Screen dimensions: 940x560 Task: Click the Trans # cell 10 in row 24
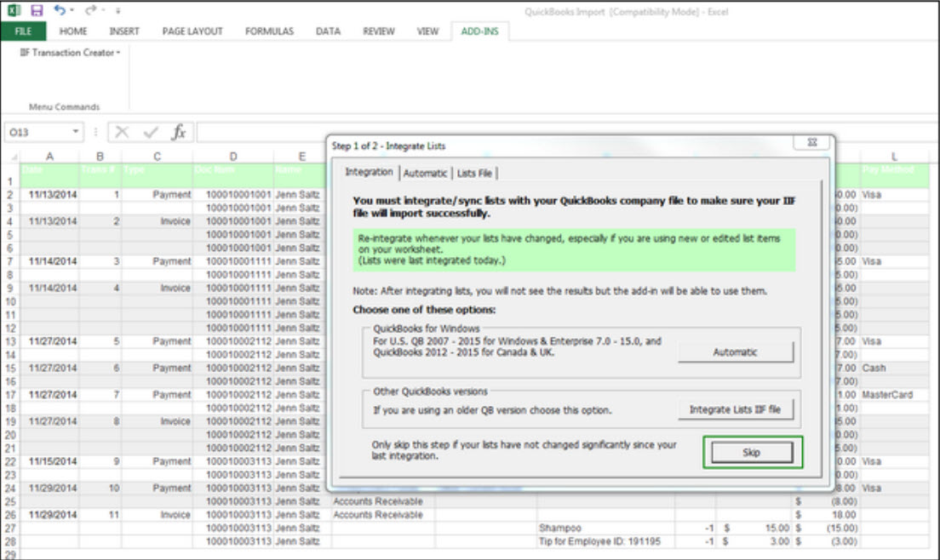point(100,489)
